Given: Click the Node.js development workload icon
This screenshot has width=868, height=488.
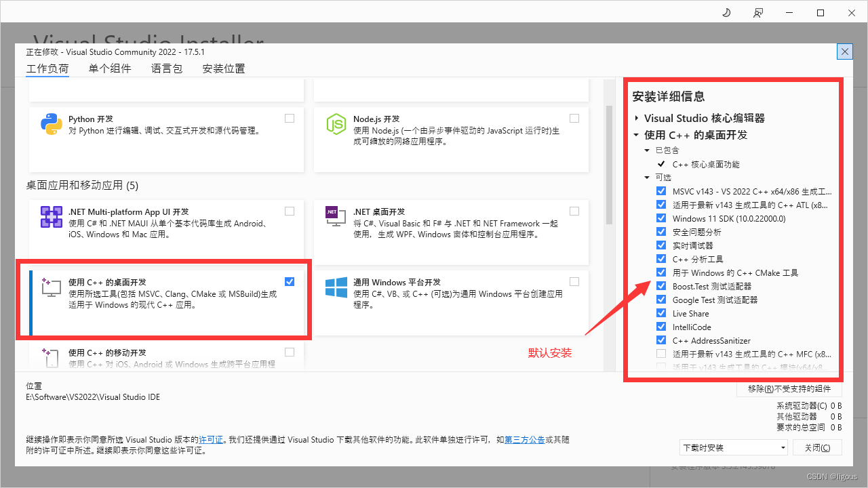Looking at the screenshot, I should click(x=336, y=124).
